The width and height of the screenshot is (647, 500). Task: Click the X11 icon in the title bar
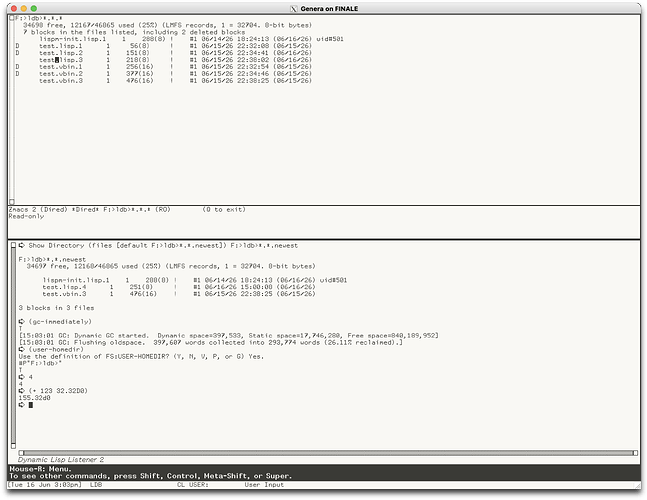[x=293, y=9]
